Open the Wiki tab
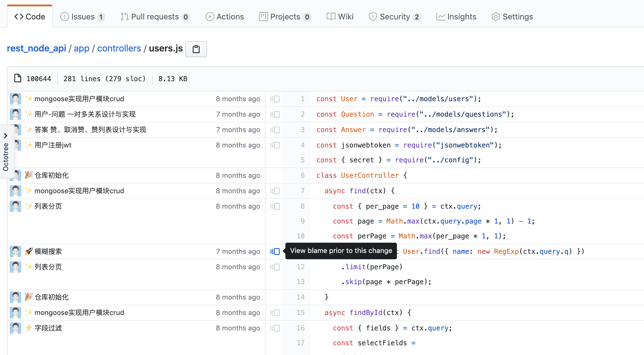Image resolution: width=644 pixels, height=355 pixels. (340, 17)
